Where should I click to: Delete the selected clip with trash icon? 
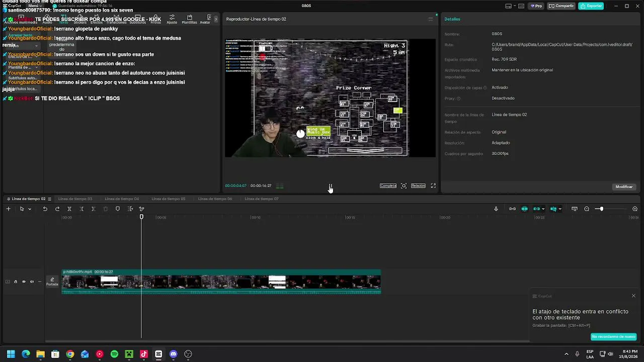pos(106,209)
